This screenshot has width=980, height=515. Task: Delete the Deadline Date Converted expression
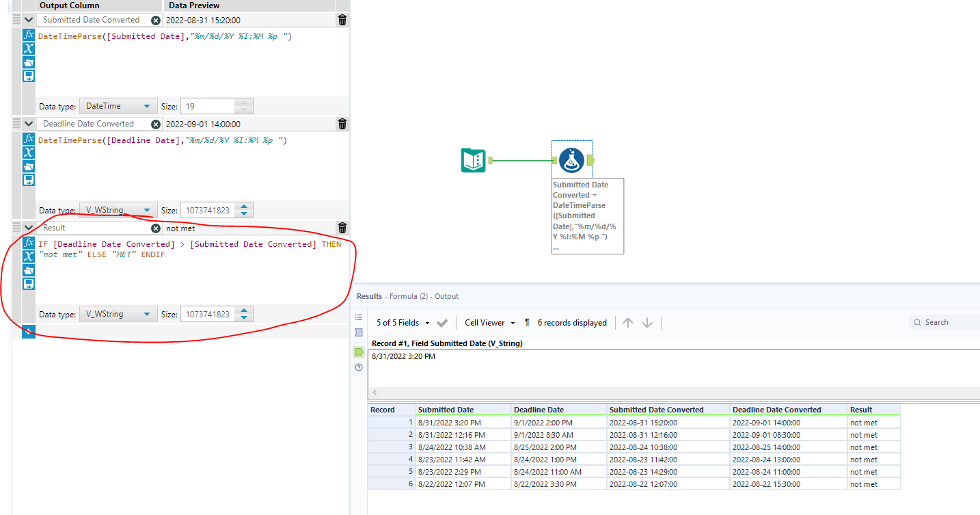point(342,124)
